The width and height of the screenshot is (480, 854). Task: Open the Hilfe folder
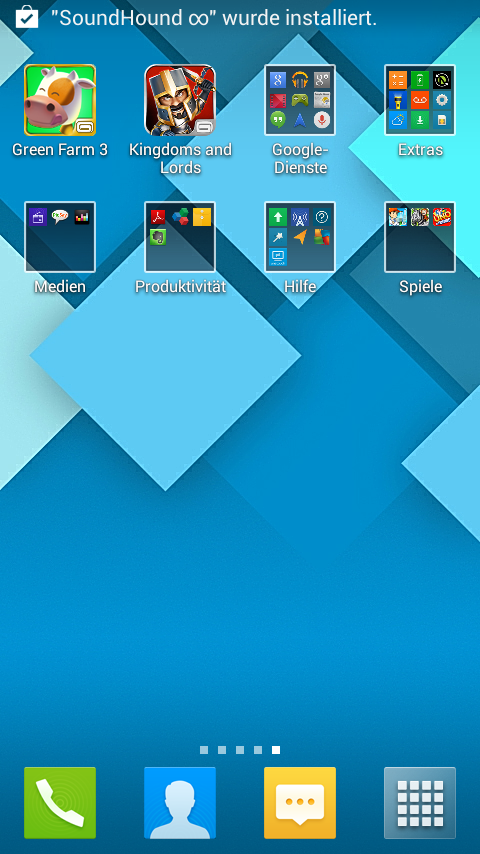click(300, 237)
